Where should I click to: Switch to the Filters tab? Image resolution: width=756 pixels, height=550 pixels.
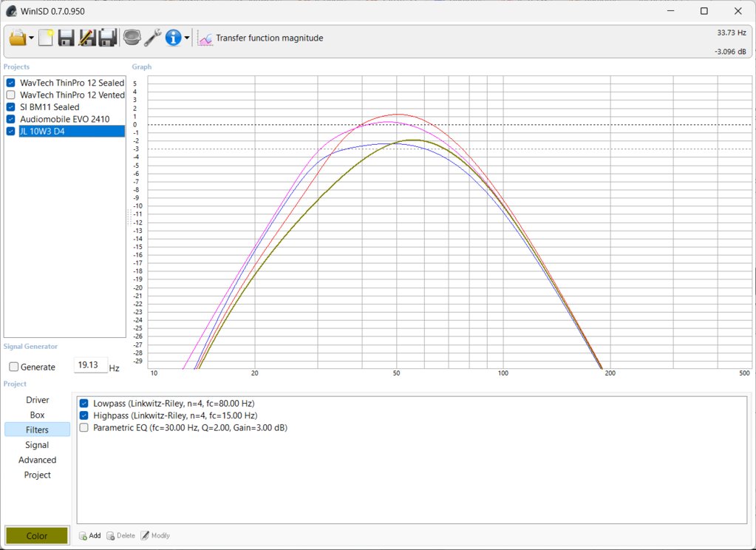click(x=37, y=430)
